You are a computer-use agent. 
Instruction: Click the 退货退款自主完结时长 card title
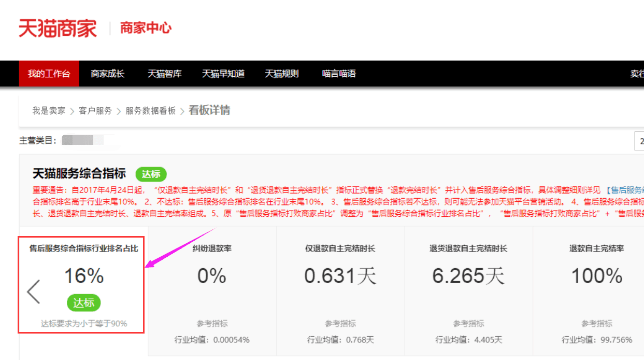click(x=468, y=248)
